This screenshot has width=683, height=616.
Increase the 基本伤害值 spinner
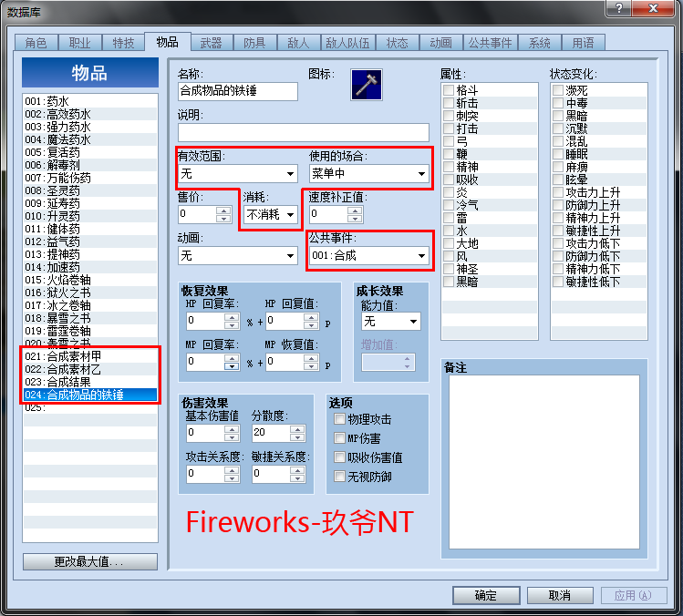point(233,429)
